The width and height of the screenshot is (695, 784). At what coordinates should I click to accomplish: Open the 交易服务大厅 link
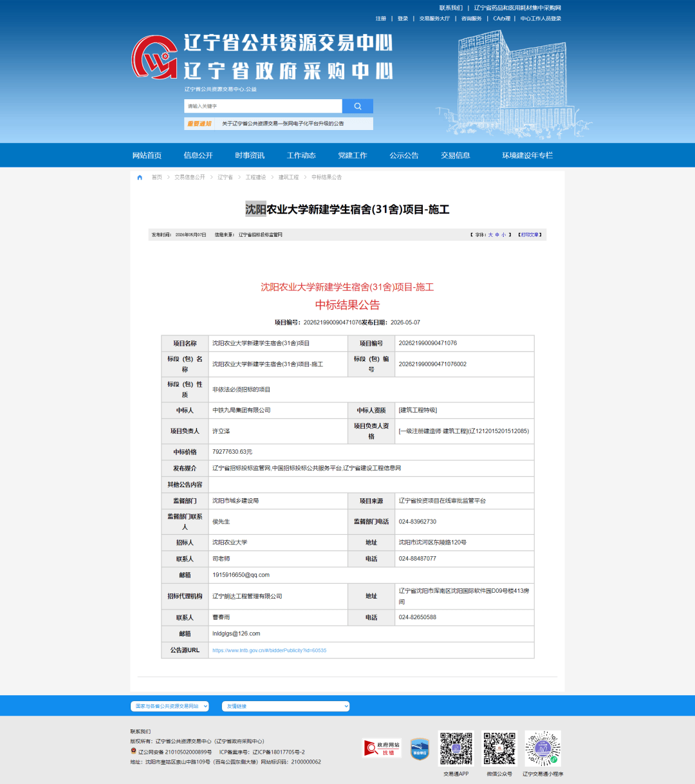coord(434,19)
